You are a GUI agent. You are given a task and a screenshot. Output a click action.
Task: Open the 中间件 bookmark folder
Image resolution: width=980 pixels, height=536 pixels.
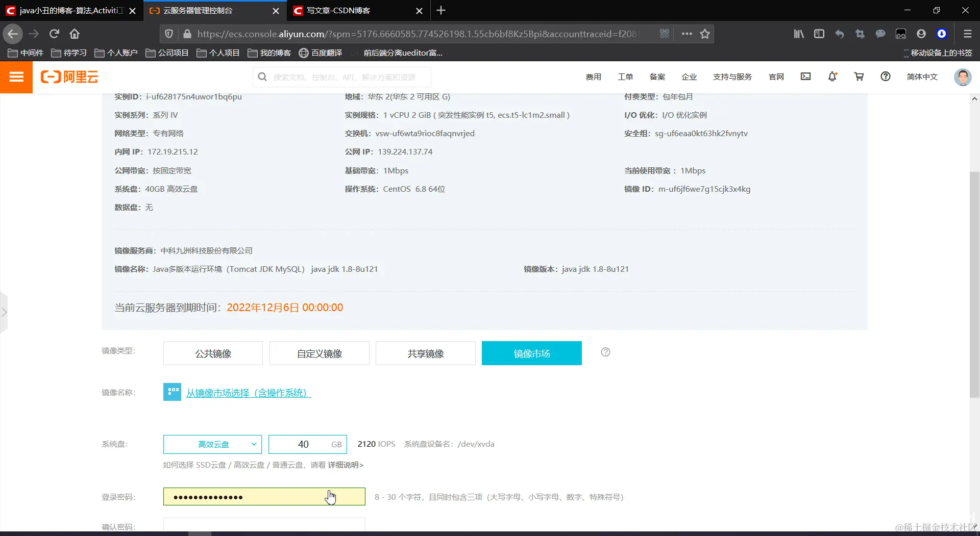26,53
